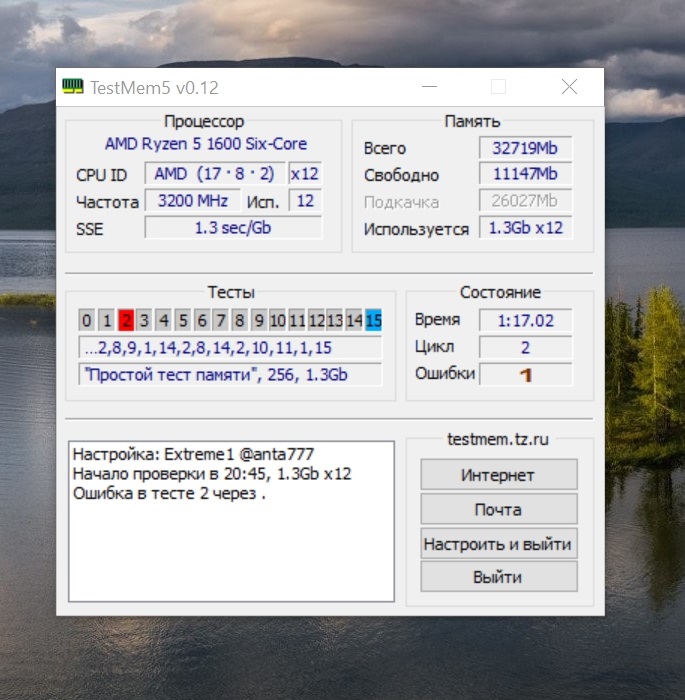This screenshot has height=700, width=685.
Task: Click the TestMem5 memory chip title icon
Action: 72,87
